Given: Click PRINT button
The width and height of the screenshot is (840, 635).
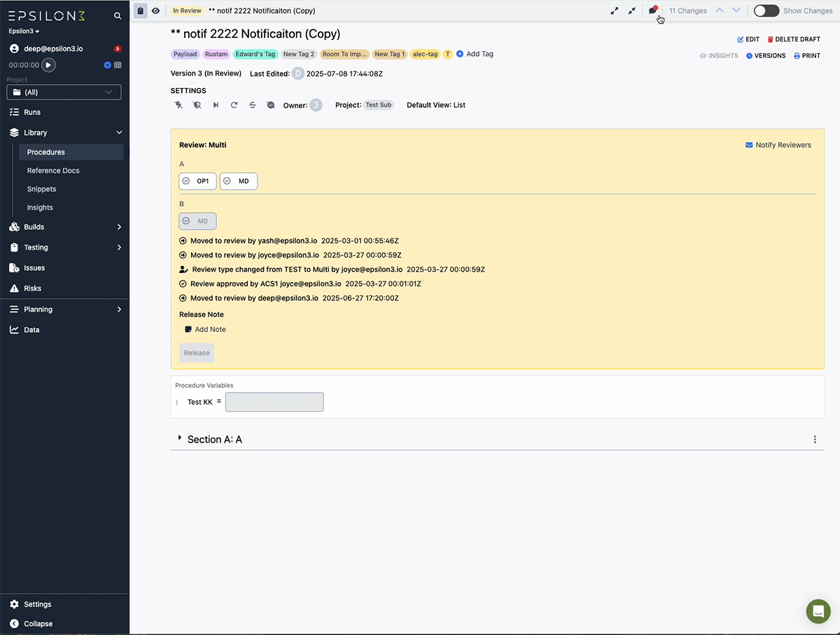Looking at the screenshot, I should coord(806,55).
